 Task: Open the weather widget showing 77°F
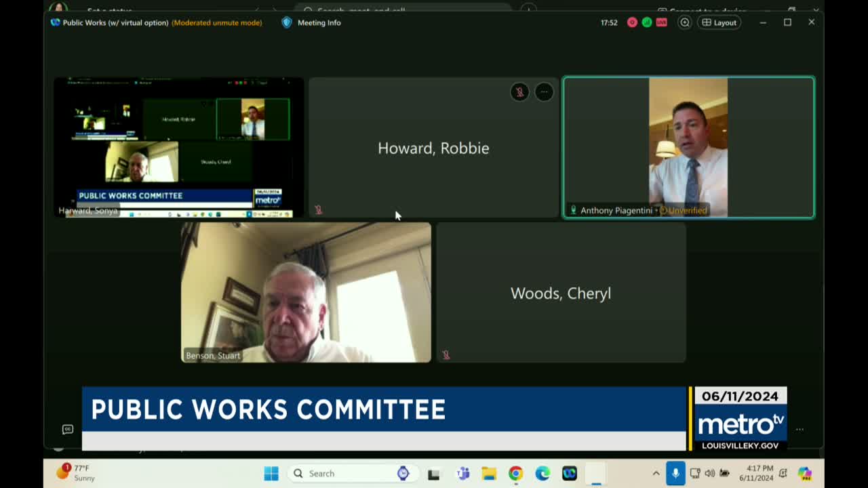[76, 473]
